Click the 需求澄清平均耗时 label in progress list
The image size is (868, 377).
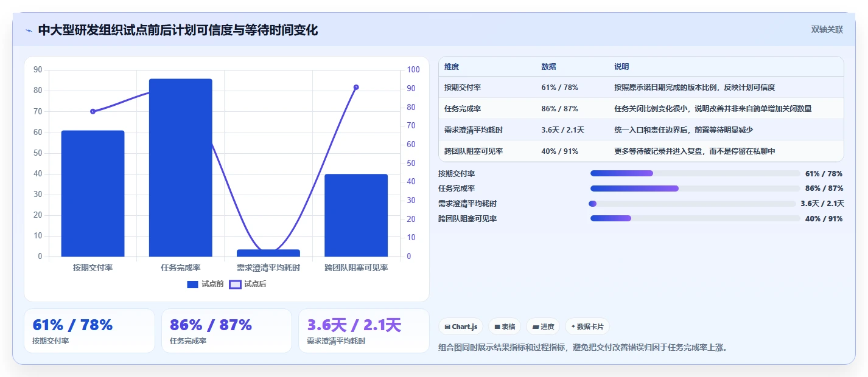click(x=467, y=204)
